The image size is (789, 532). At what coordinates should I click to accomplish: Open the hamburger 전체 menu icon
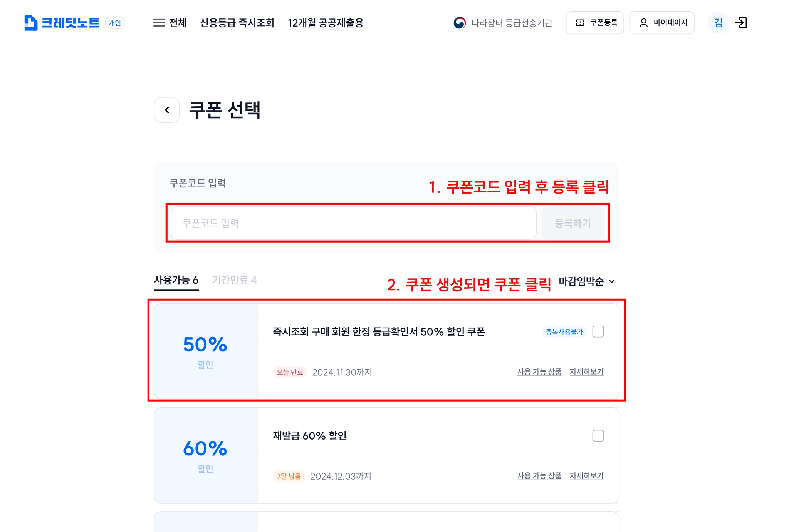[159, 23]
